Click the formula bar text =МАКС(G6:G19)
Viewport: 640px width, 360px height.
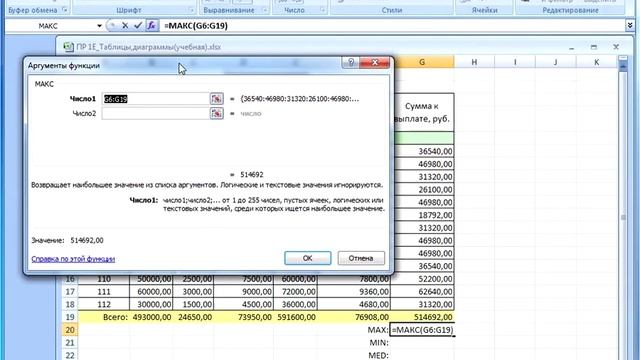(x=196, y=26)
